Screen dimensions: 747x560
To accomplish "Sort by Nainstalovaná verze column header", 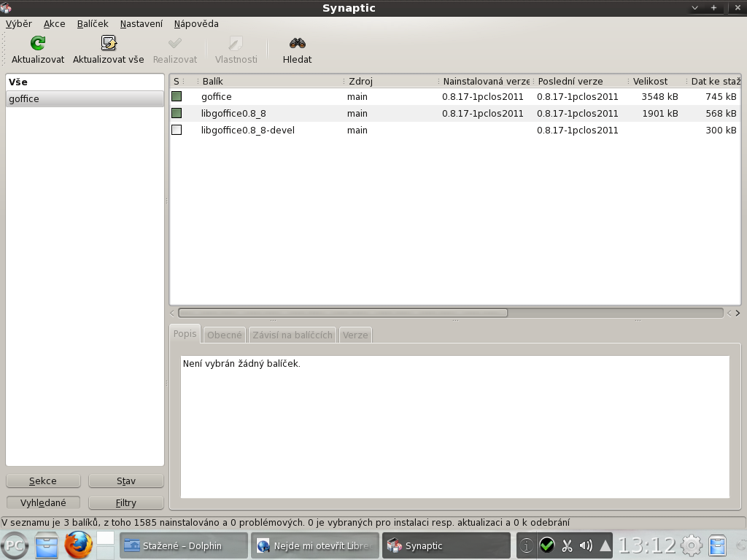I will point(485,82).
